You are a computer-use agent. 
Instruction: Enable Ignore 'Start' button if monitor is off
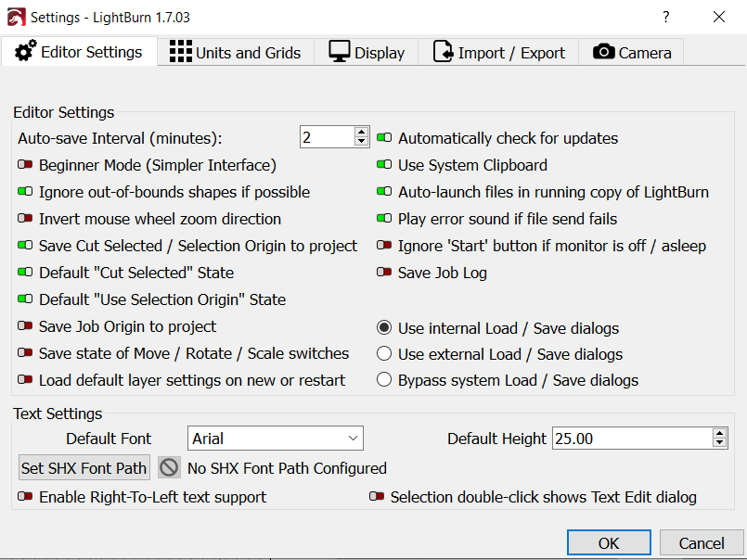[x=384, y=246]
